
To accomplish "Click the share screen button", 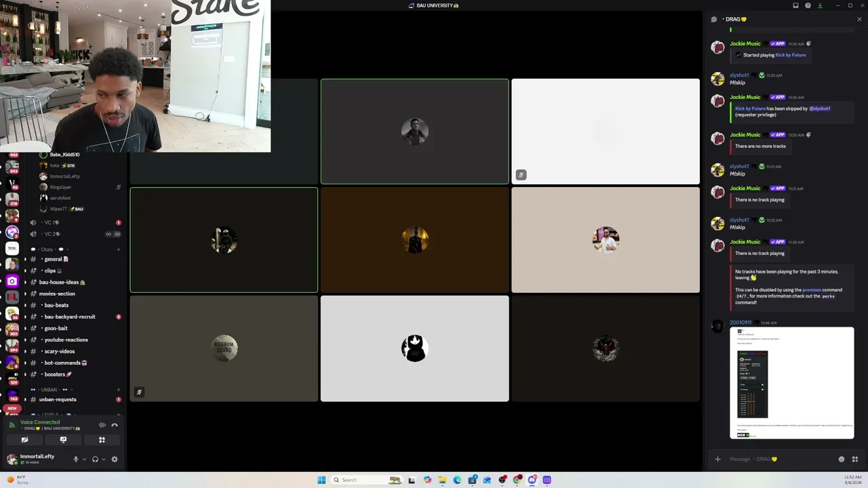I will pos(63,440).
